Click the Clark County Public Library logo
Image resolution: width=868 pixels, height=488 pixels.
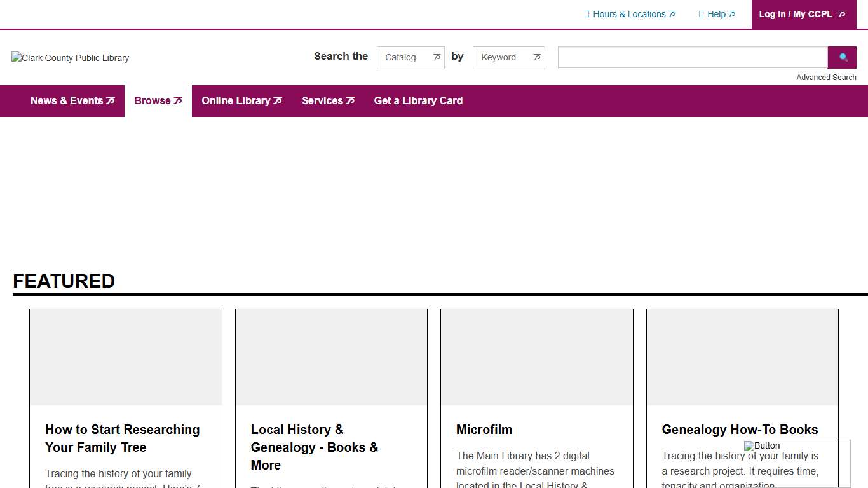(x=70, y=58)
